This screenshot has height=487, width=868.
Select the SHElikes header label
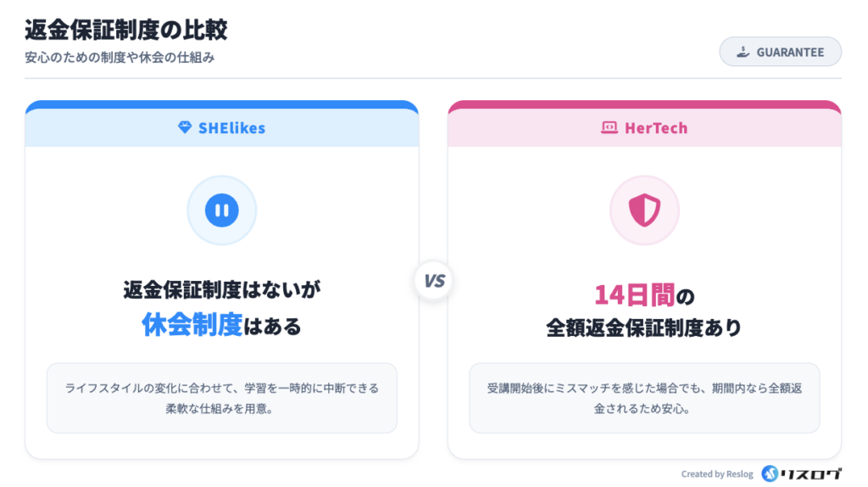(231, 128)
